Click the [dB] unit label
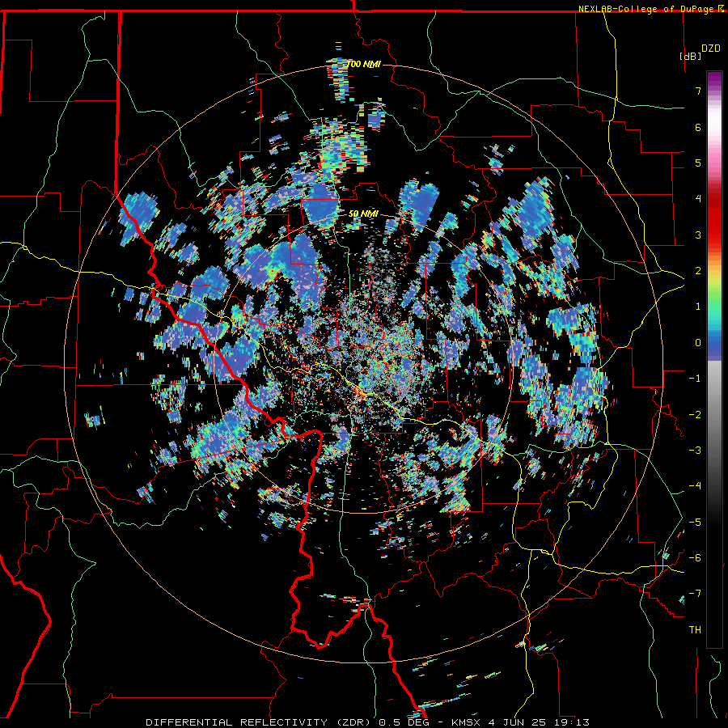Viewport: 728px width, 728px height. click(x=691, y=56)
